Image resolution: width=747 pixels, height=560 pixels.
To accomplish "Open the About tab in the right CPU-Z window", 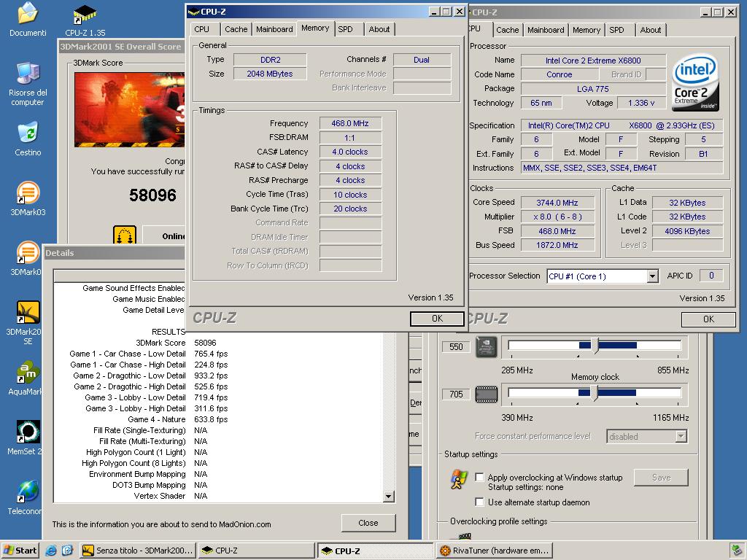I will point(650,30).
